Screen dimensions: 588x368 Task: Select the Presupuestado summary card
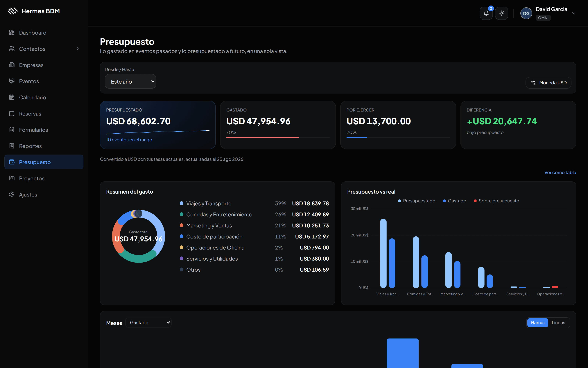158,125
